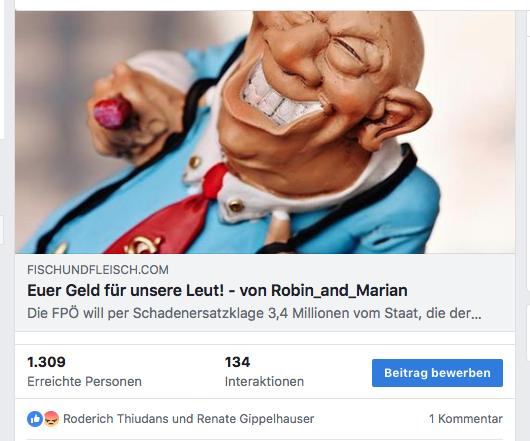The image size is (530, 441).
Task: Open the article preview image of the figurine
Action: [x=265, y=132]
